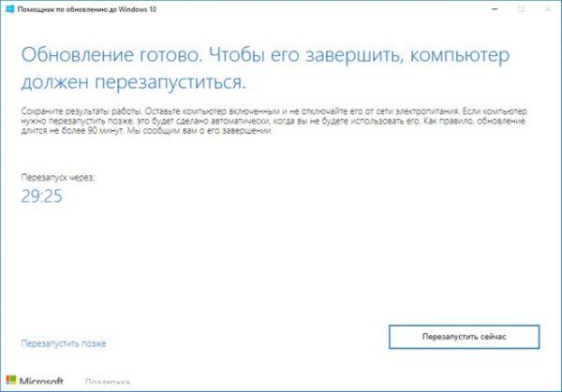Click the restart countdown timer 29:25
Viewport: 562px width, 392px height.
tap(41, 196)
